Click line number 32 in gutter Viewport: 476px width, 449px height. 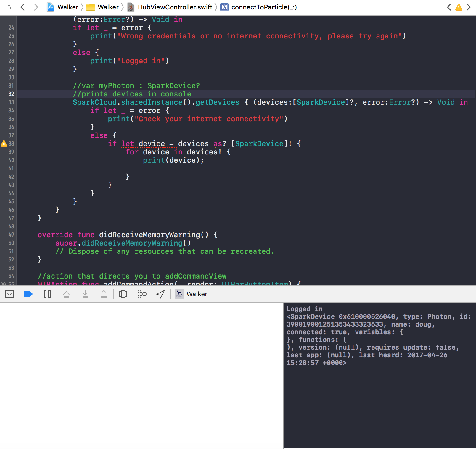pos(11,94)
